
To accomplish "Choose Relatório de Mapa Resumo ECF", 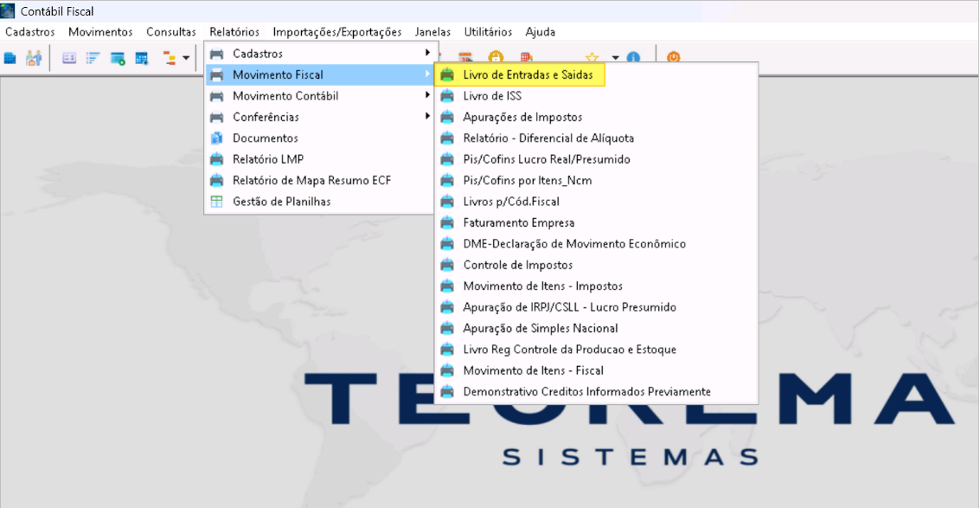I will pyautogui.click(x=319, y=180).
